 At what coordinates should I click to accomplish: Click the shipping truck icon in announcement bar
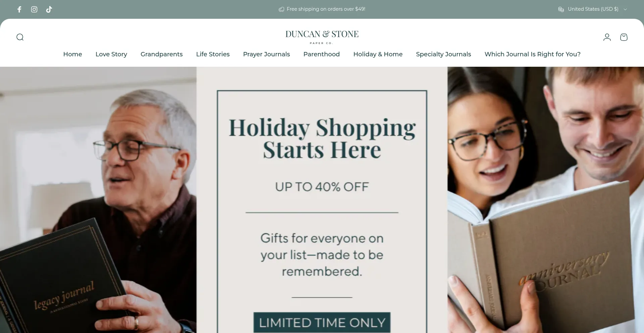tap(281, 9)
